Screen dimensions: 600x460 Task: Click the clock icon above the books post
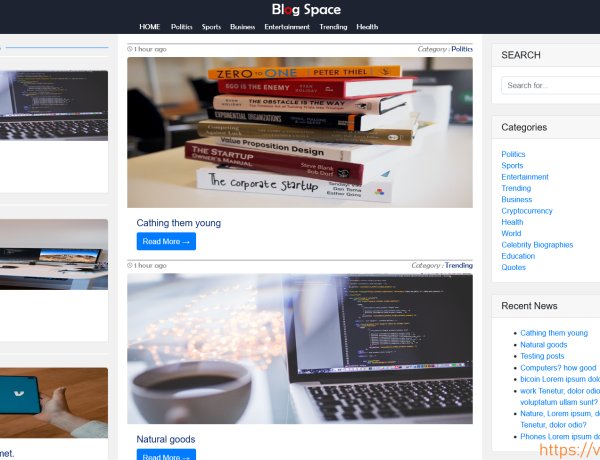(x=130, y=49)
